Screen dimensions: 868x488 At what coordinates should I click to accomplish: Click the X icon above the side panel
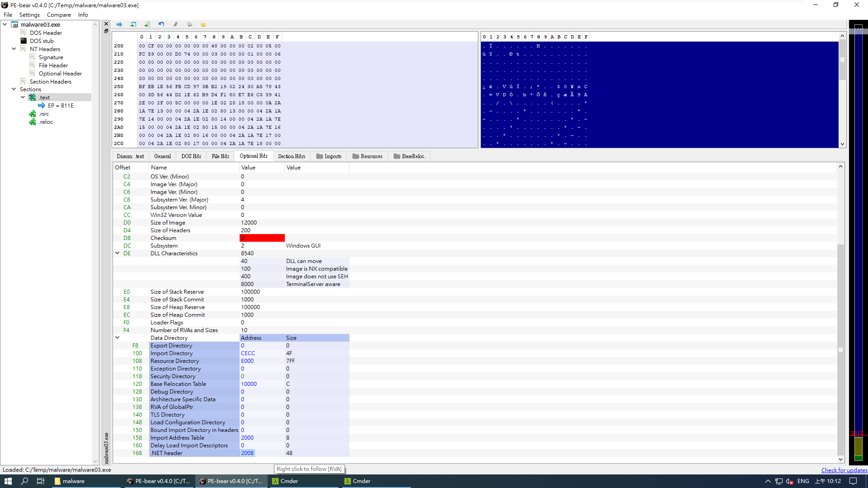point(106,24)
